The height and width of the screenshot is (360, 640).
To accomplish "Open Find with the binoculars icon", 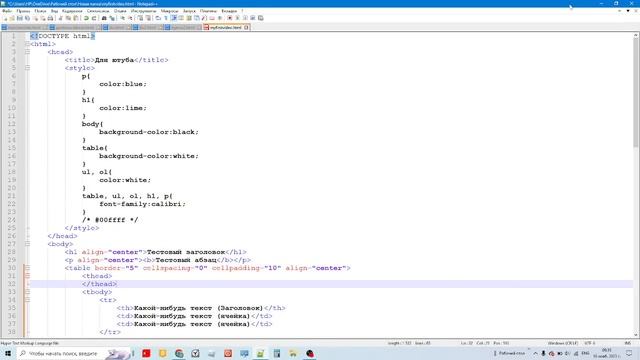I will pyautogui.click(x=104, y=18).
